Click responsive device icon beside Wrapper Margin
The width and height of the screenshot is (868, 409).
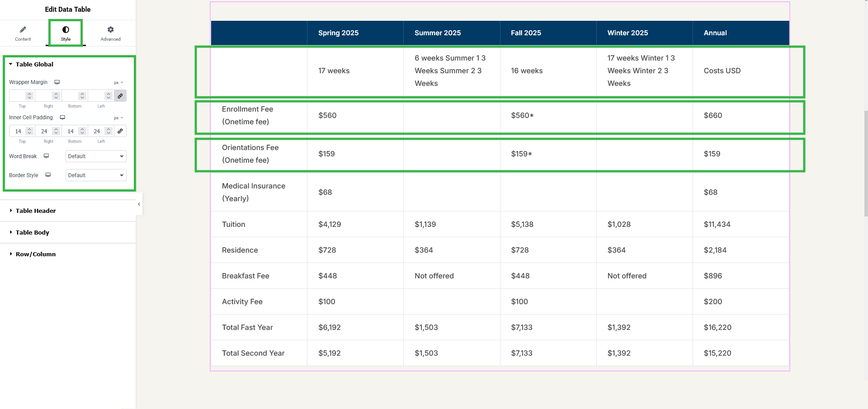57,82
